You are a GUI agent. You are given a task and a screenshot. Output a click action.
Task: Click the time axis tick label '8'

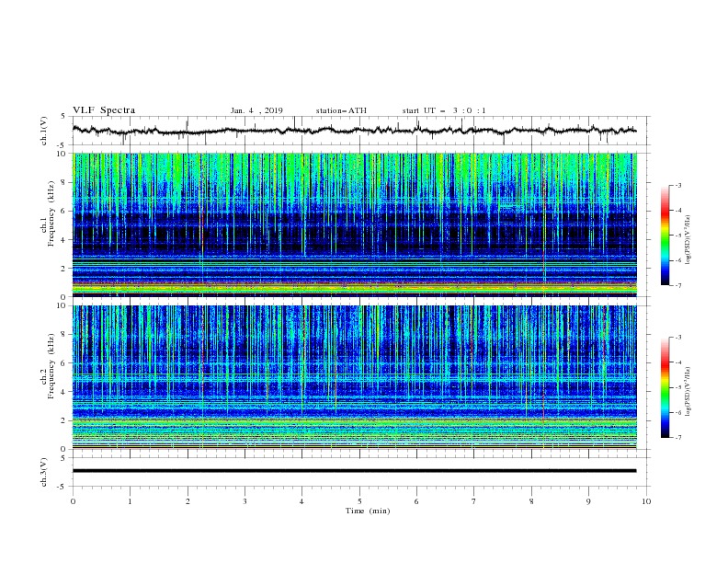(531, 501)
